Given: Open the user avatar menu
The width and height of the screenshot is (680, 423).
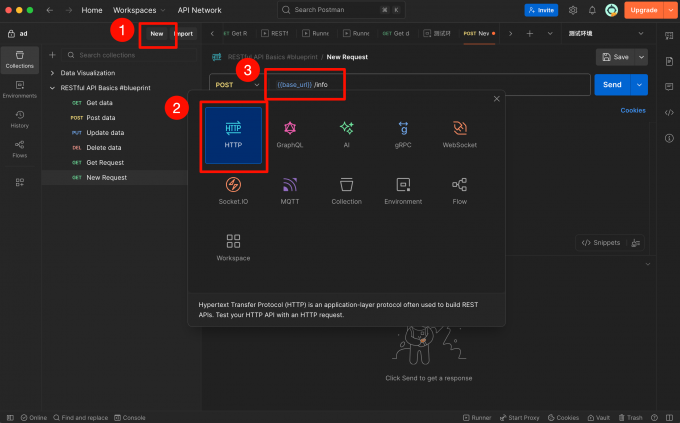Looking at the screenshot, I should (x=611, y=10).
